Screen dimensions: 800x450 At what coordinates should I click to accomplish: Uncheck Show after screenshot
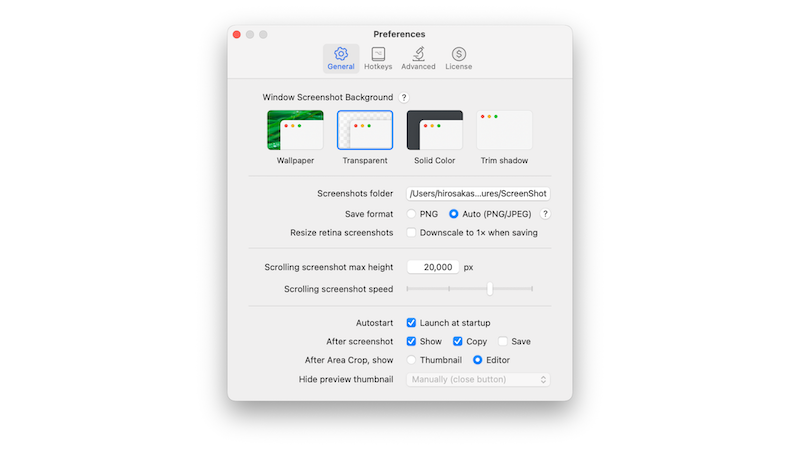coord(412,341)
